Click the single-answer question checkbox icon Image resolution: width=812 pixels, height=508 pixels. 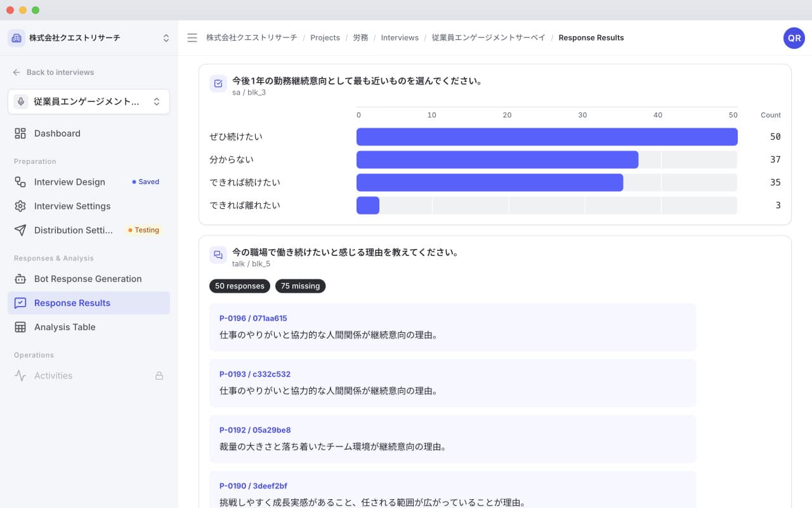coord(218,84)
